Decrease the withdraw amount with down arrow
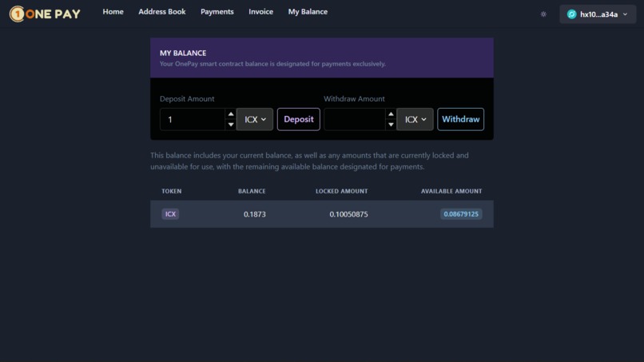This screenshot has width=644, height=362. pyautogui.click(x=391, y=125)
